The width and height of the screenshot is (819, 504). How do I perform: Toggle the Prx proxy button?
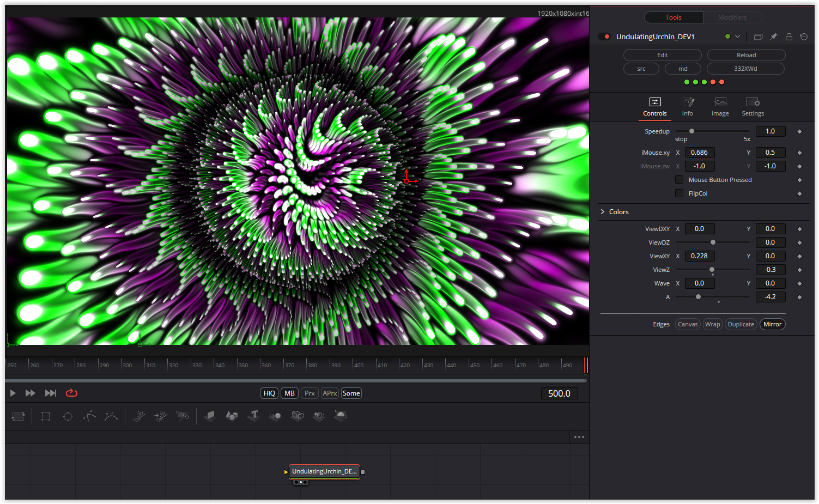click(x=310, y=393)
